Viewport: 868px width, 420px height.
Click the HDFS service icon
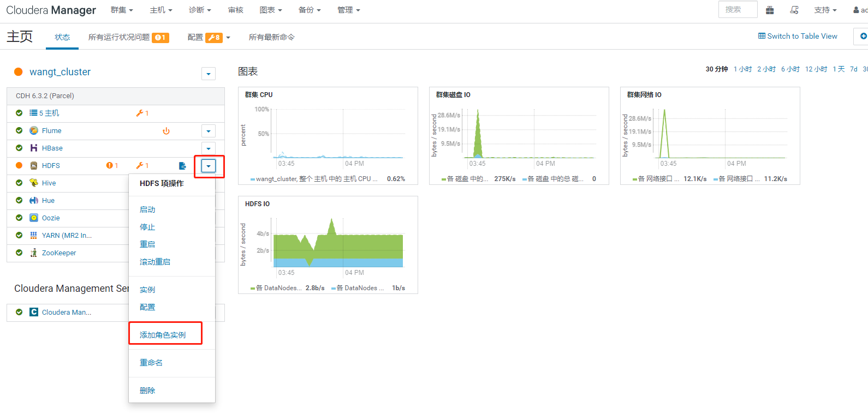[34, 166]
